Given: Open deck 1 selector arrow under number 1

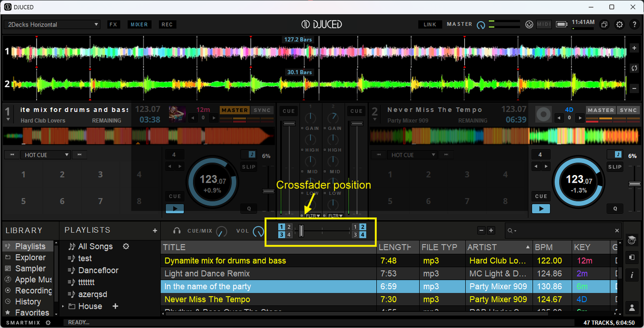Looking at the screenshot, I should coord(7,119).
